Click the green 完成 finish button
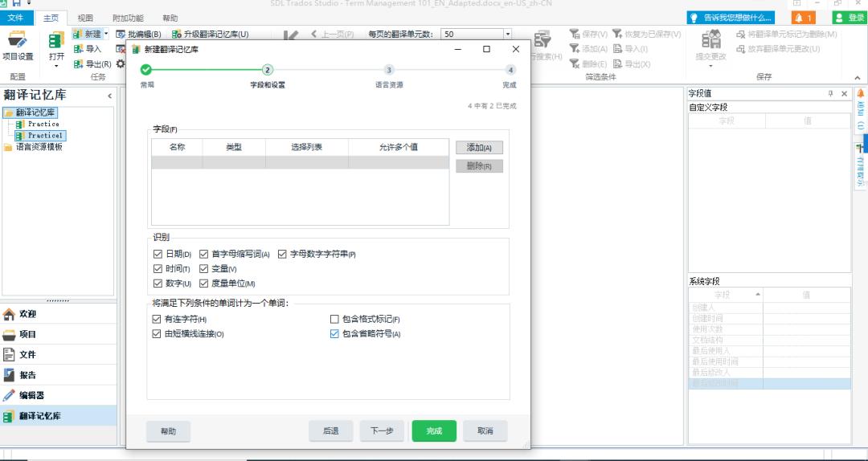This screenshot has height=461, width=868. click(x=434, y=431)
